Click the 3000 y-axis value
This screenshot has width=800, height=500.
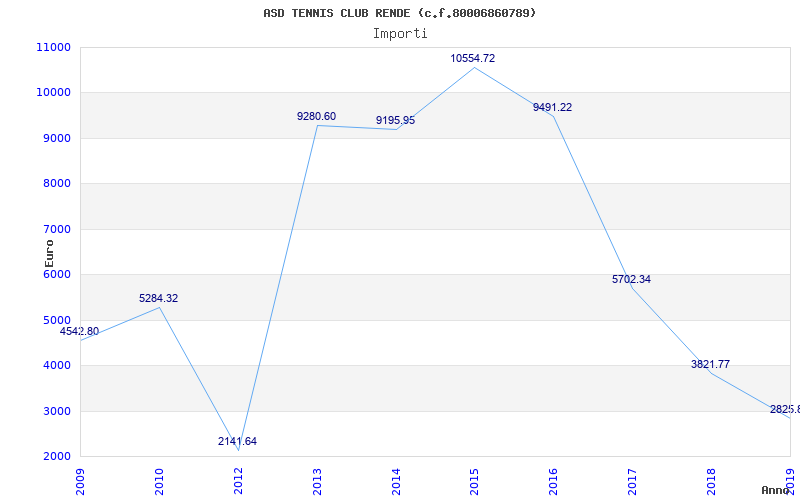[57, 411]
